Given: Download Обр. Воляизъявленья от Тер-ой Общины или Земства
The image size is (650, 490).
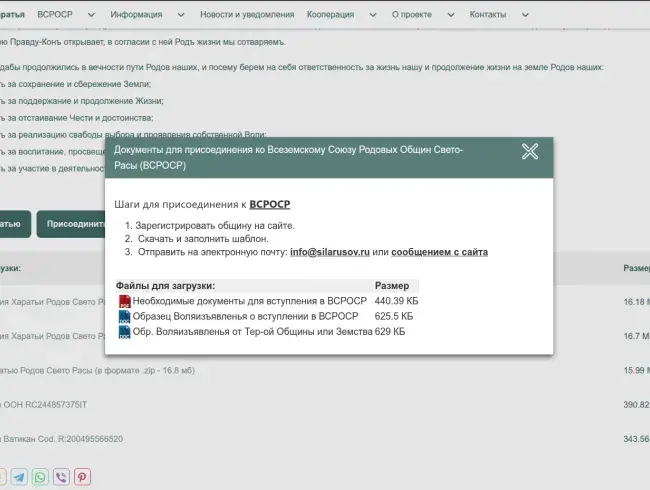Looking at the screenshot, I should (x=252, y=332).
